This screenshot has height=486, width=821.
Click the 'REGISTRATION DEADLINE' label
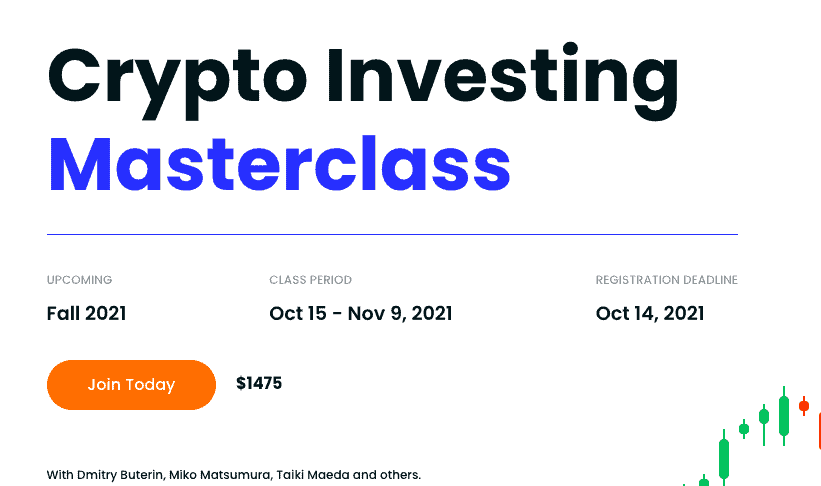coord(666,280)
